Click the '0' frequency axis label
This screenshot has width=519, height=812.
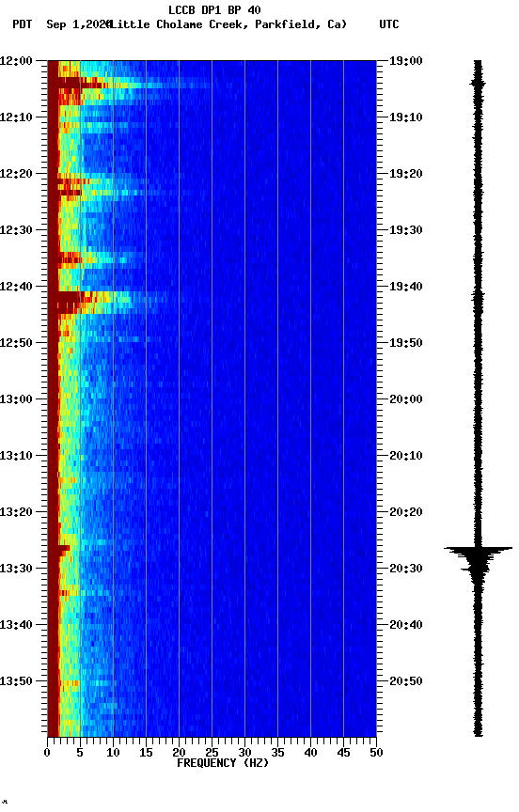click(x=47, y=753)
